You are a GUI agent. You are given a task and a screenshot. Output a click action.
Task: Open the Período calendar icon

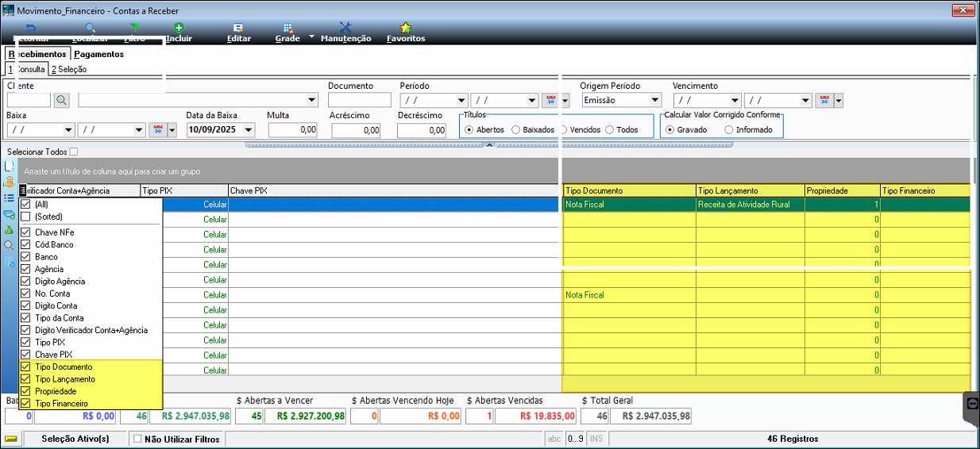551,100
